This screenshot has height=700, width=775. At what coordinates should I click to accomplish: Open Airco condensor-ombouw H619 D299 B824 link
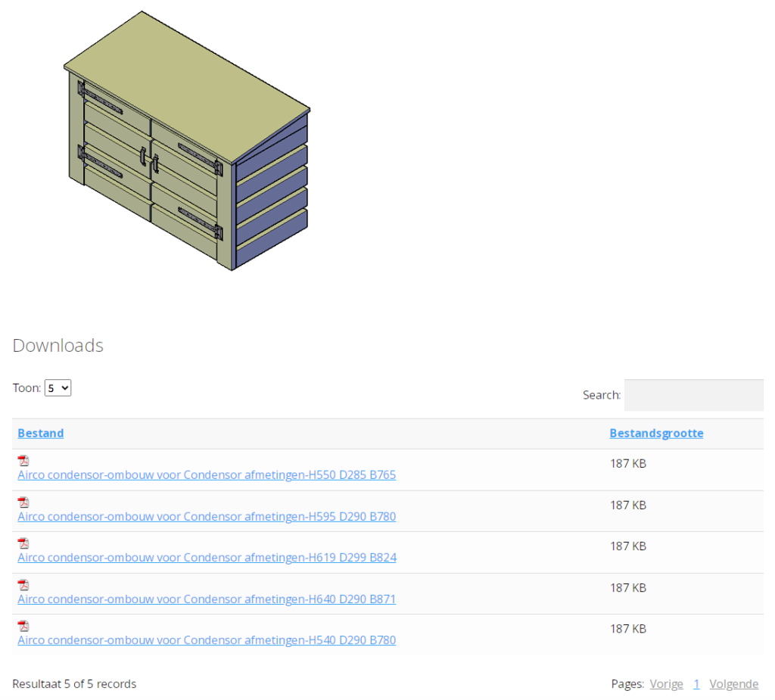(x=207, y=558)
